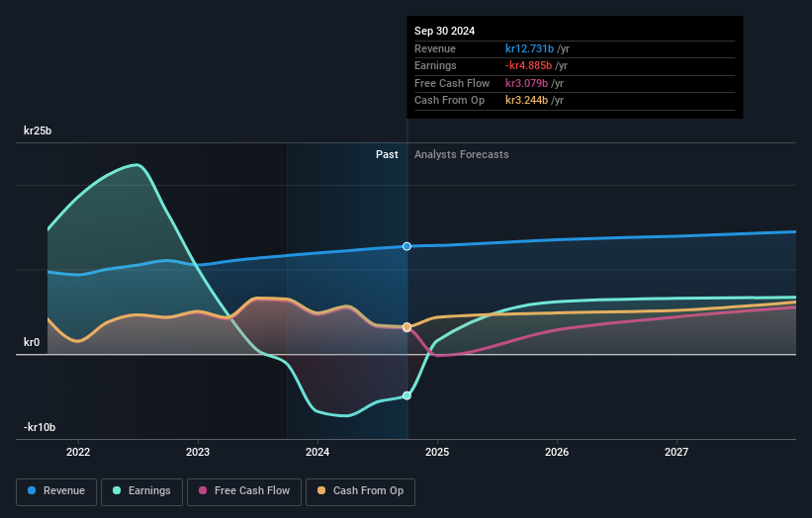Click the -kr10b y-axis label
Viewport: 812px width, 518px height.
tap(40, 427)
